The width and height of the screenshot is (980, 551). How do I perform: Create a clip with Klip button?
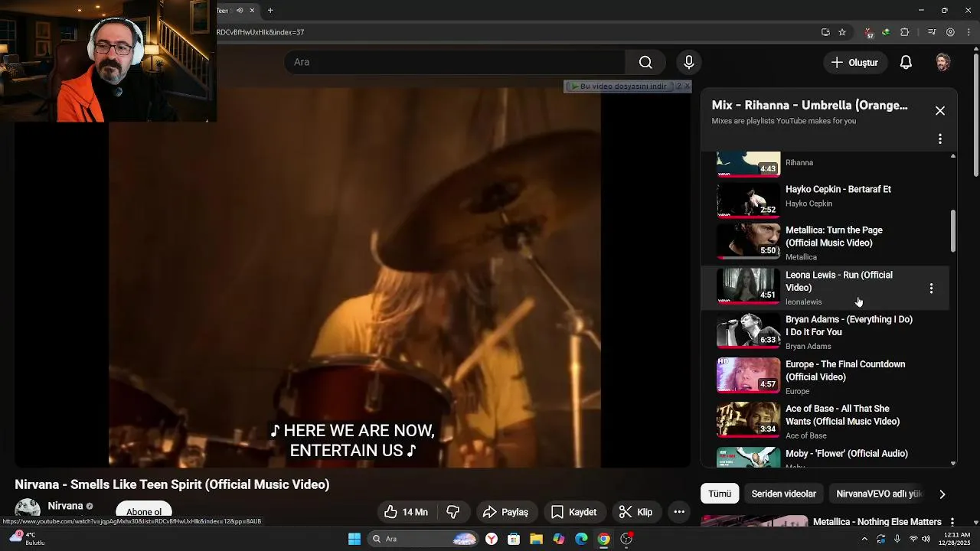[x=635, y=512]
